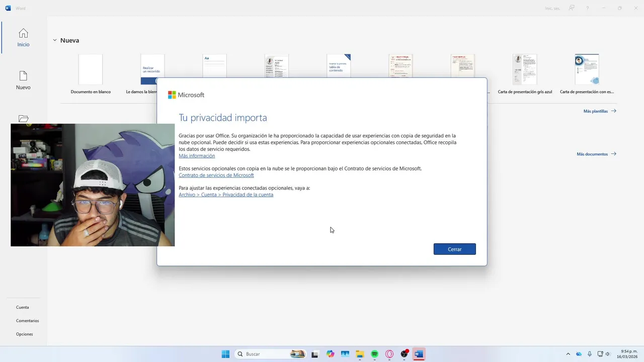Viewport: 644px width, 362px height.
Task: Open the Más información link
Action: (x=197, y=156)
